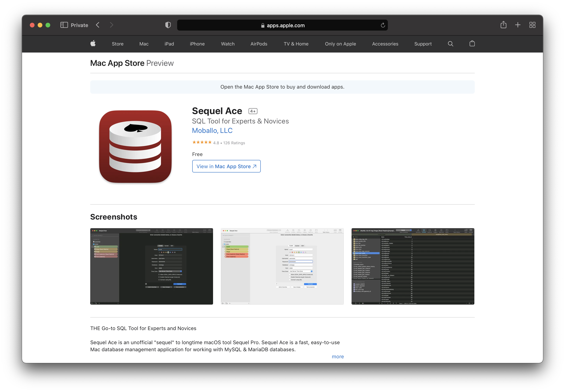The image size is (565, 392).
Task: Click the "SQL Tool for Experts & Novices" subtitle
Action: click(240, 121)
